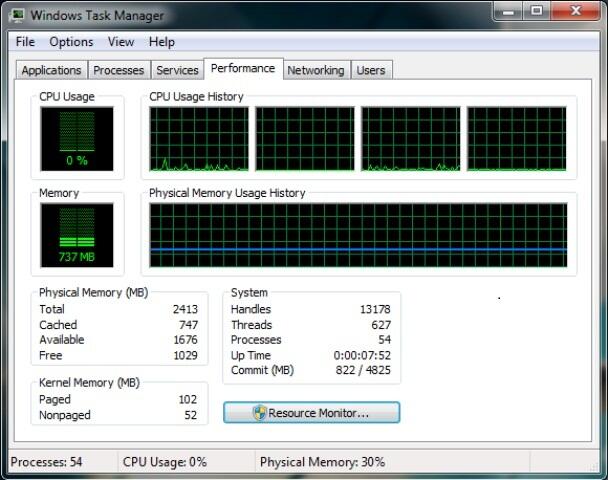
Task: Click the second CPU Usage History graph
Action: [305, 139]
